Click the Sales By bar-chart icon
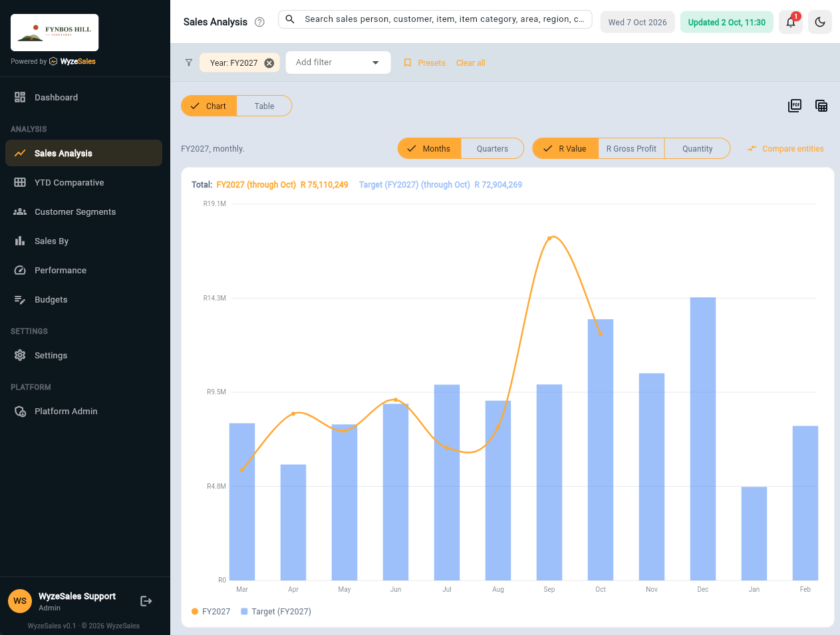The width and height of the screenshot is (840, 635). [20, 241]
